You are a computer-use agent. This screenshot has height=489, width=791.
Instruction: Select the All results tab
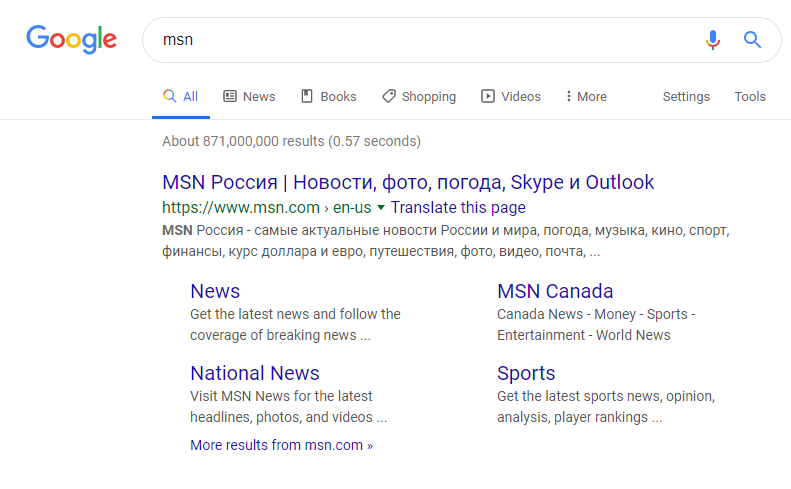[181, 96]
